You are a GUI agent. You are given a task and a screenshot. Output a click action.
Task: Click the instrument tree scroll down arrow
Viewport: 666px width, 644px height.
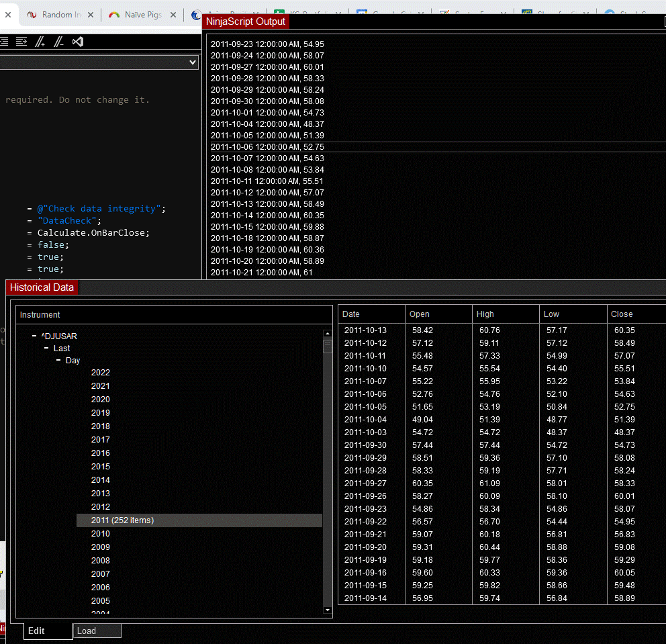point(328,610)
